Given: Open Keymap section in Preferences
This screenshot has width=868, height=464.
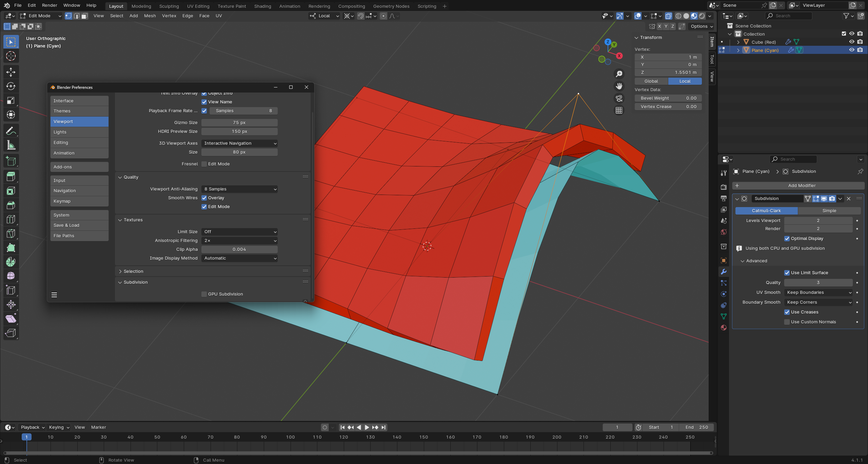Looking at the screenshot, I should pos(79,201).
